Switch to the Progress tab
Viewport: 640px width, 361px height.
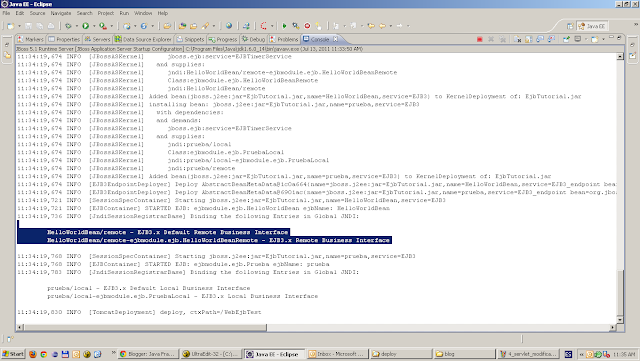(223, 39)
